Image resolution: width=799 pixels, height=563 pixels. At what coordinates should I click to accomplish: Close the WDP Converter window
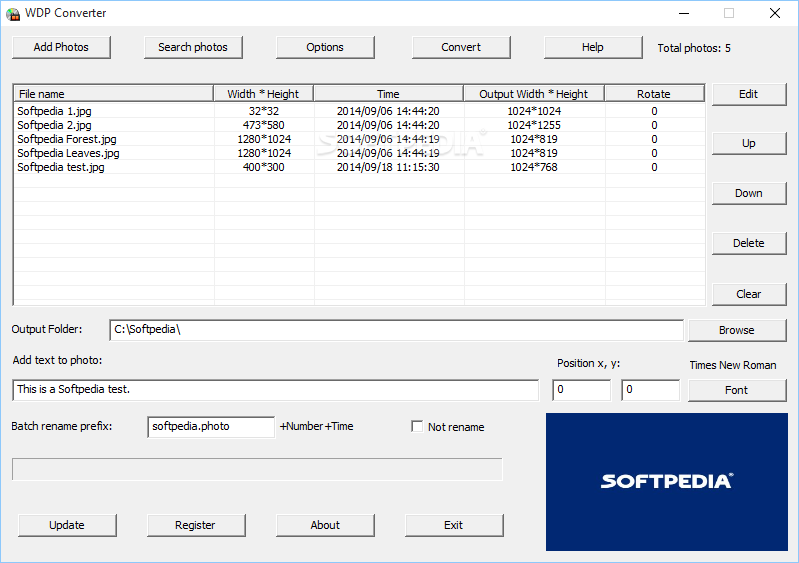point(775,13)
